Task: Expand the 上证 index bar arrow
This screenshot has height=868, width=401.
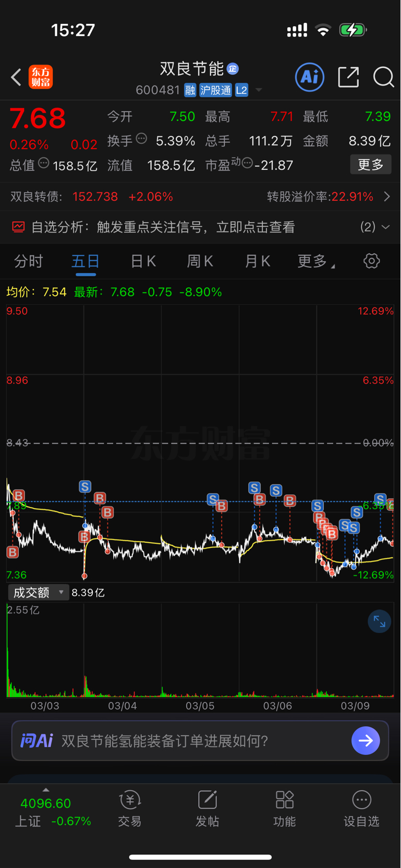Action: (x=46, y=790)
